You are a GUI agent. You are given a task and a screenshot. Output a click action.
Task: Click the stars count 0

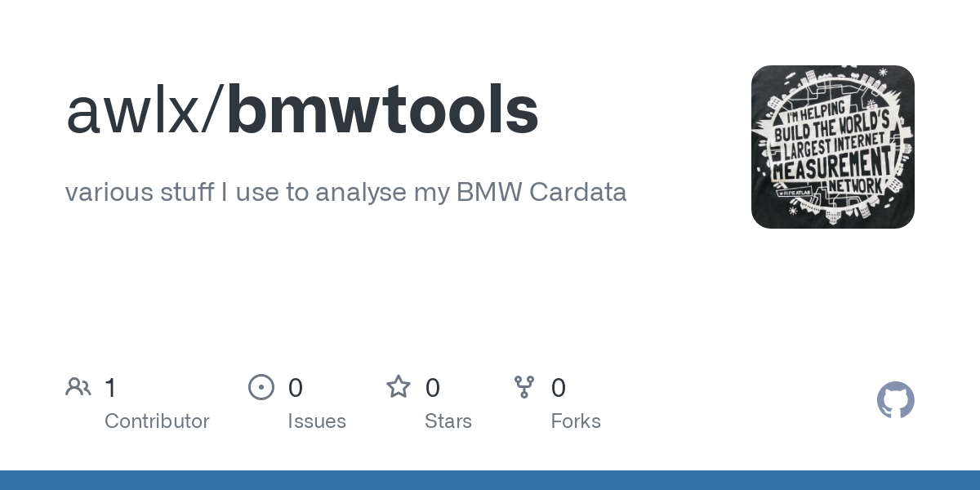pyautogui.click(x=433, y=388)
